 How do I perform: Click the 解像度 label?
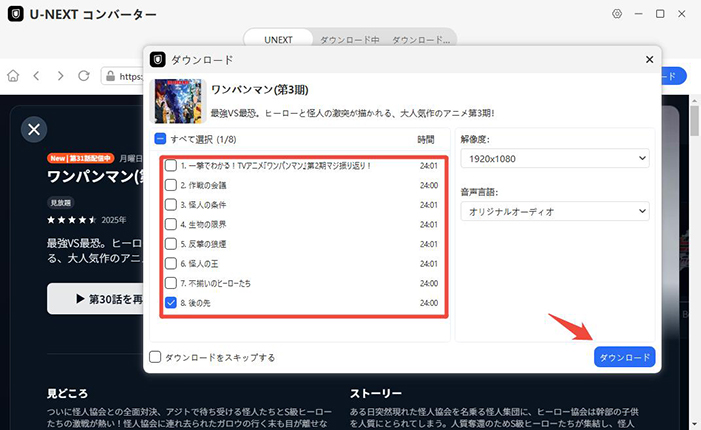tap(475, 139)
